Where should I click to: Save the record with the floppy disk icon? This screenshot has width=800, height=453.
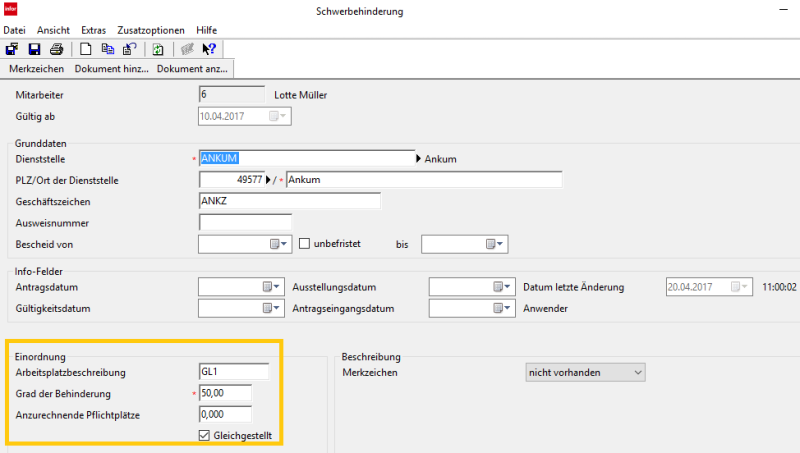34,49
